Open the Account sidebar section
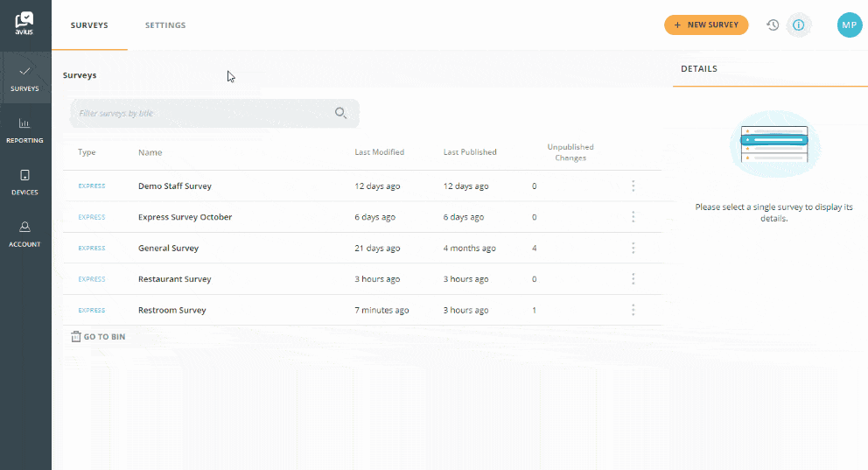The width and height of the screenshot is (868, 470). click(25, 234)
